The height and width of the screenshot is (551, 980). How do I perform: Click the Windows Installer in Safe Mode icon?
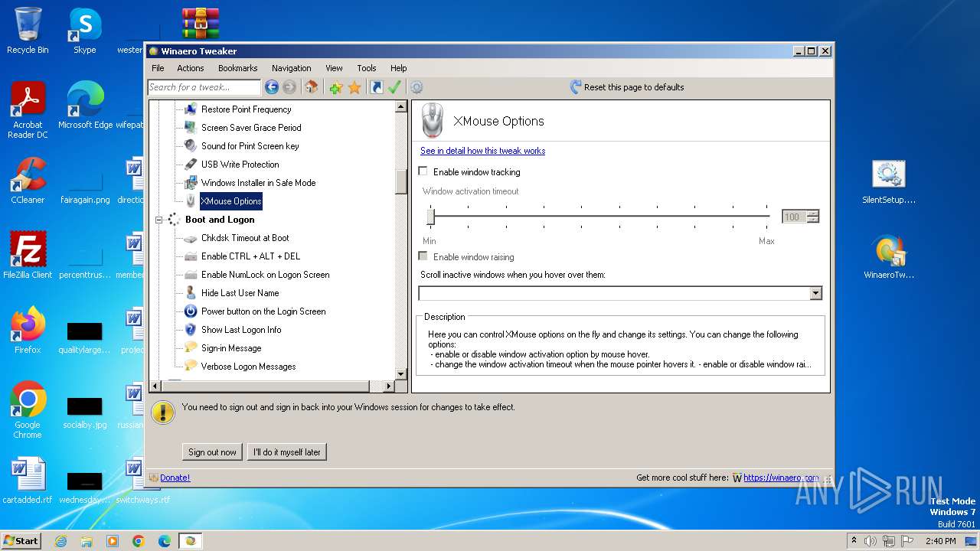point(191,183)
